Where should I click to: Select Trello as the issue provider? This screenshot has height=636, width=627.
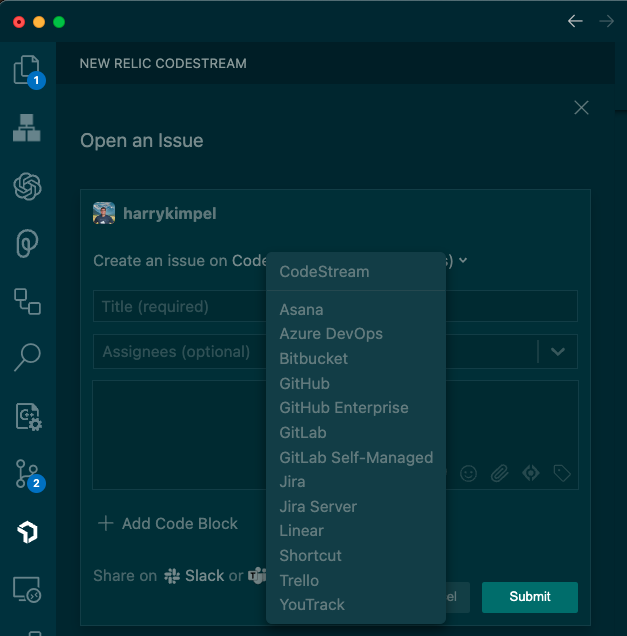tap(299, 580)
